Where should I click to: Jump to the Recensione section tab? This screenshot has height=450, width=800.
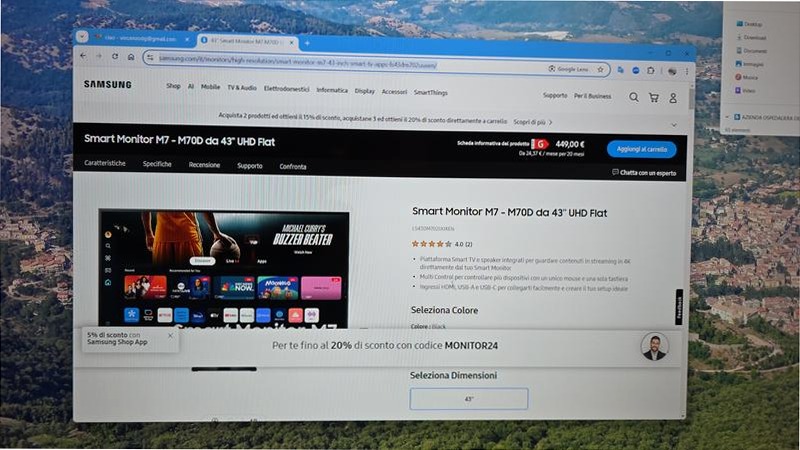click(x=205, y=165)
